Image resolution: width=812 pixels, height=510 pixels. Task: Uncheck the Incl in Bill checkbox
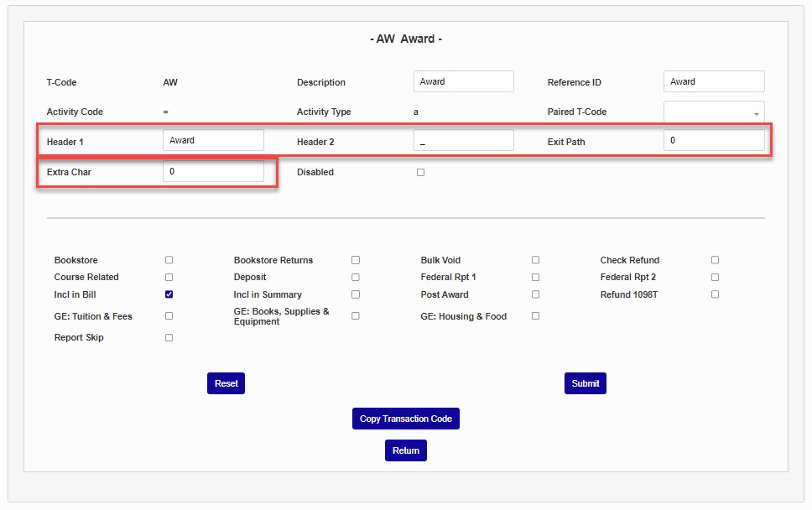point(169,294)
